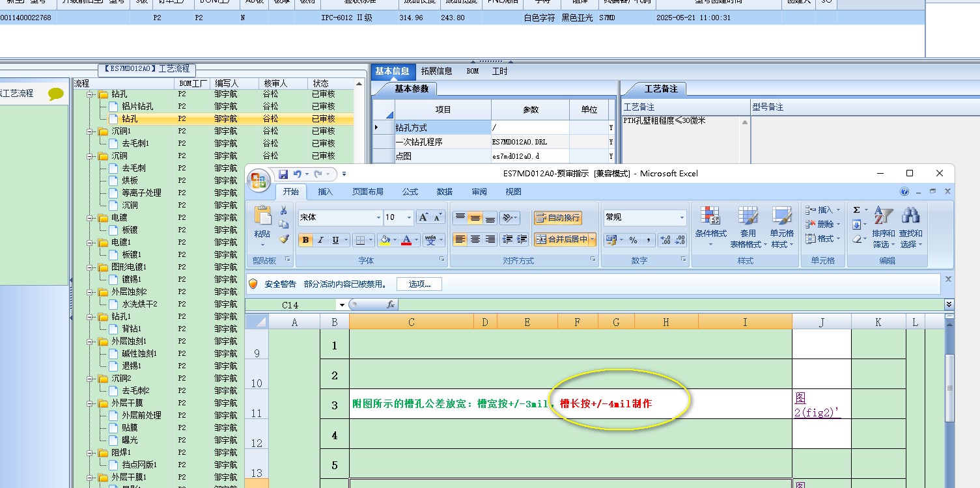Toggle Bold formatting
This screenshot has width=980, height=488.
pyautogui.click(x=305, y=240)
